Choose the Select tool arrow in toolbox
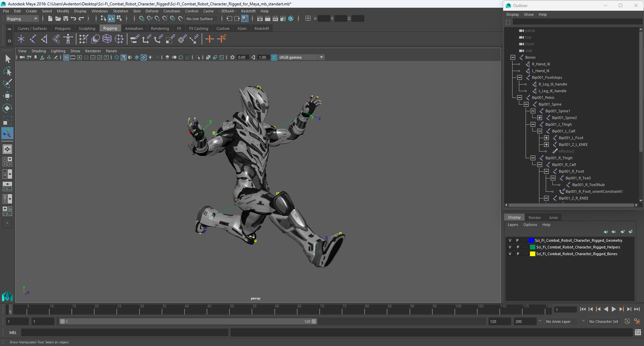The width and height of the screenshot is (644, 346). (x=7, y=59)
